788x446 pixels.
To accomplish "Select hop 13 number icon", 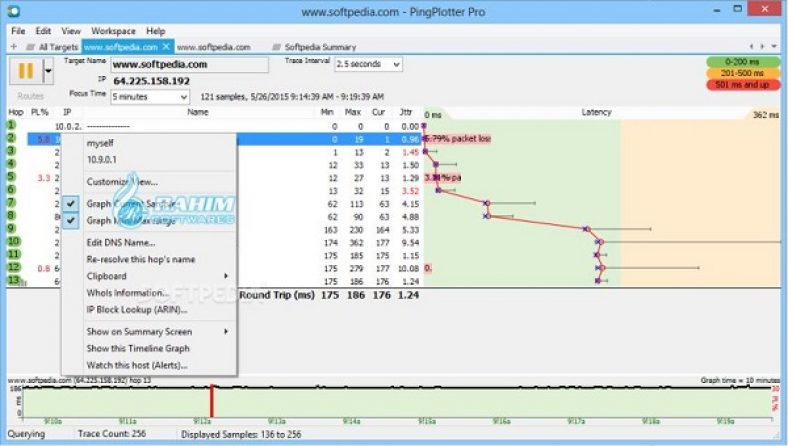I will 14,281.
